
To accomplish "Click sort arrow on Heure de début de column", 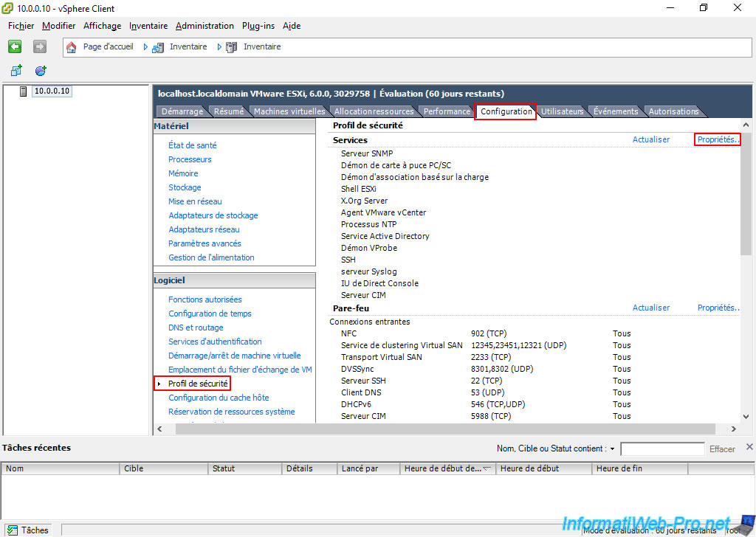I will pos(487,468).
